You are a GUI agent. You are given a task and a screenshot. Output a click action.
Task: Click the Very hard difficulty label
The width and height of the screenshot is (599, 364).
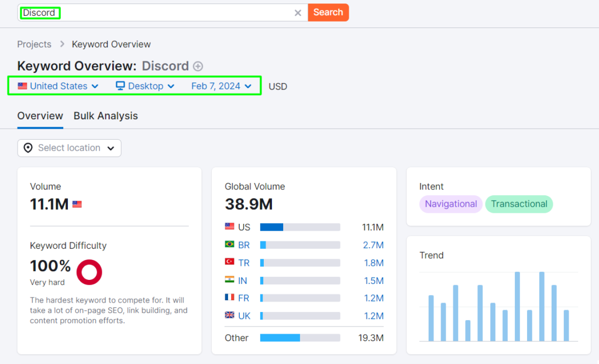pos(47,282)
